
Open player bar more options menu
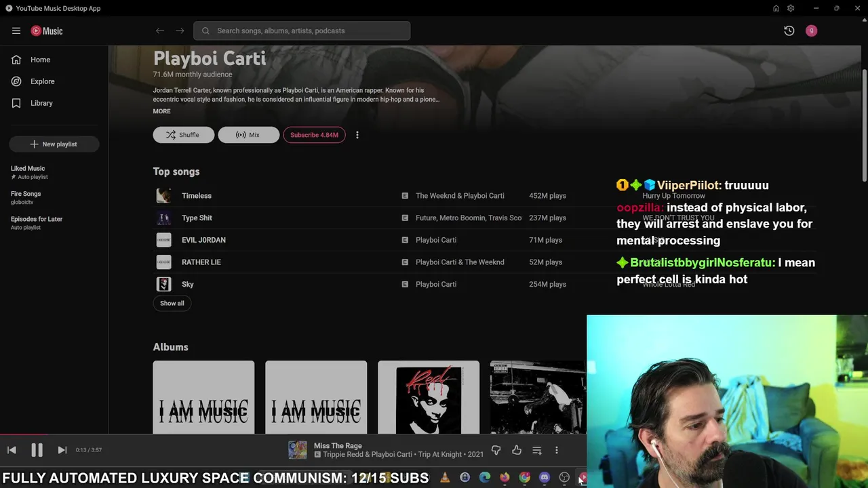pyautogui.click(x=557, y=450)
